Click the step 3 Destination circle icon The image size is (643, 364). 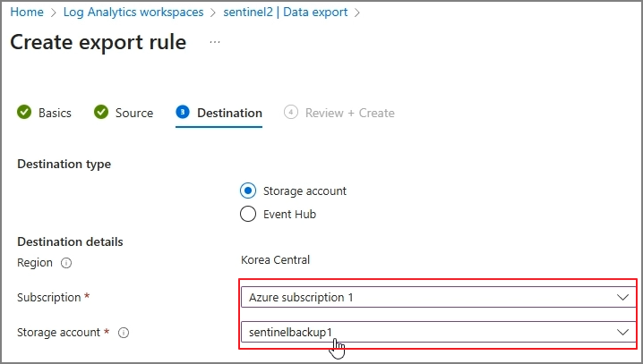click(183, 112)
